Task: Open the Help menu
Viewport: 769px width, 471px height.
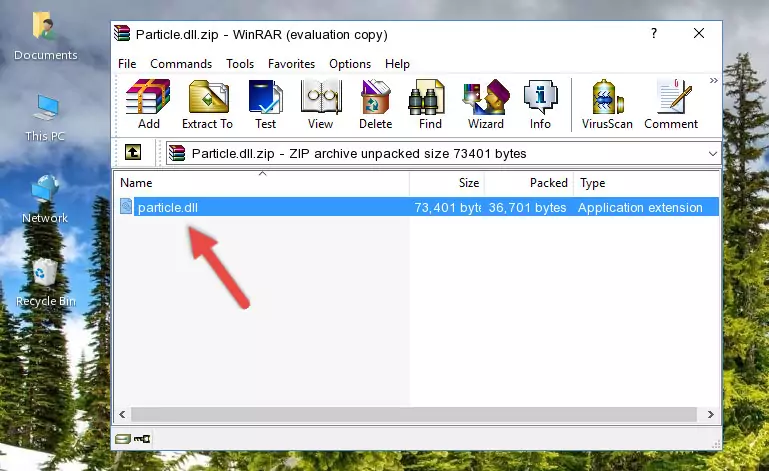Action: (x=397, y=64)
